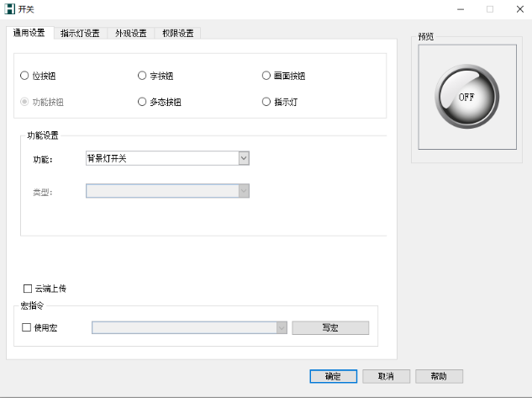Toggle the 使用宏 checkbox

27,327
